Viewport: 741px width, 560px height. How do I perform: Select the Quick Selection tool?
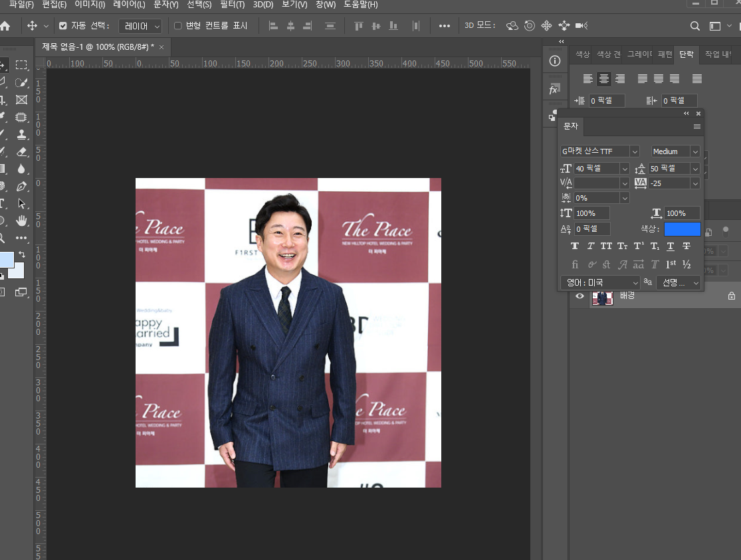pos(21,82)
